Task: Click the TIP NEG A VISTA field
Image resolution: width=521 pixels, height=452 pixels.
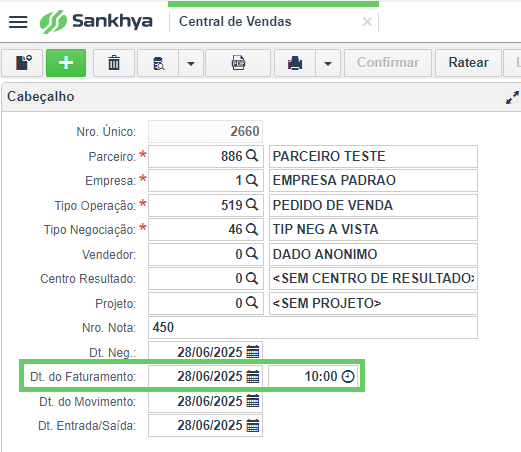Action: (373, 229)
